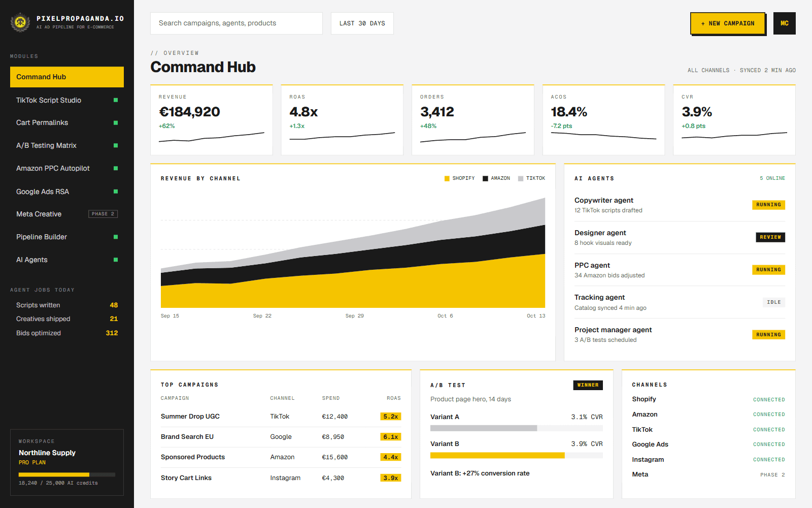
Task: Open the Command Hub module
Action: coord(67,77)
